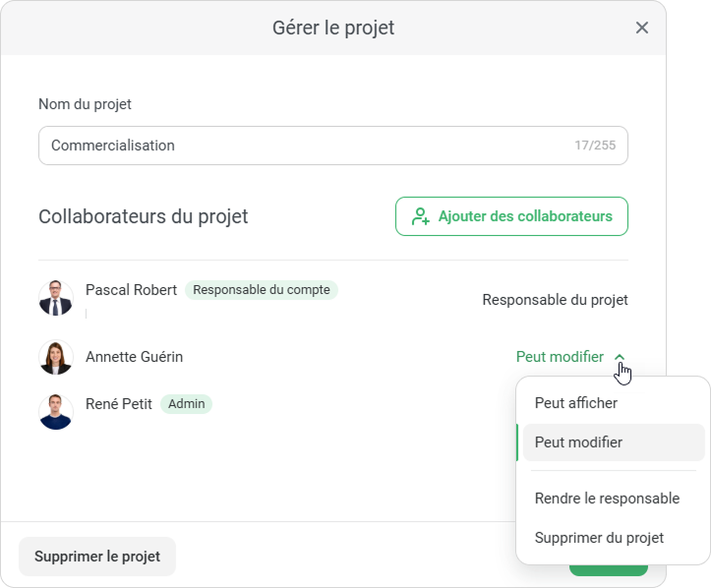The width and height of the screenshot is (711, 588).
Task: Click the Pascal Robert collaborator name
Action: (x=131, y=290)
